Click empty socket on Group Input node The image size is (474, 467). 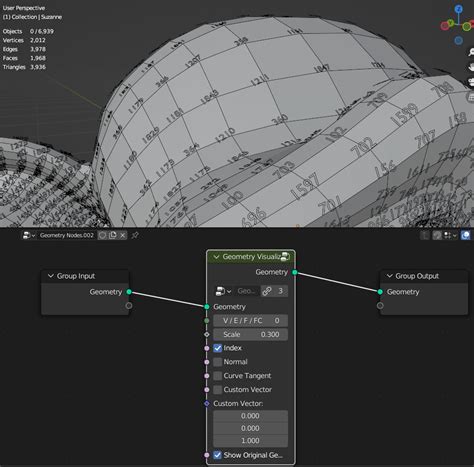pyautogui.click(x=129, y=306)
